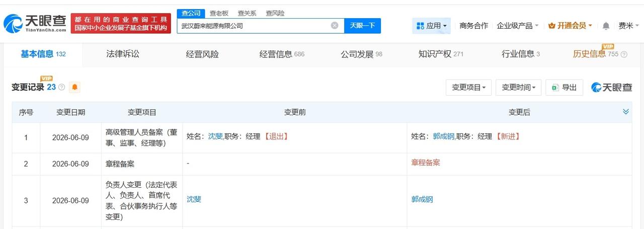Select the 查关系 search tab
The height and width of the screenshot is (229, 644).
[x=247, y=13]
